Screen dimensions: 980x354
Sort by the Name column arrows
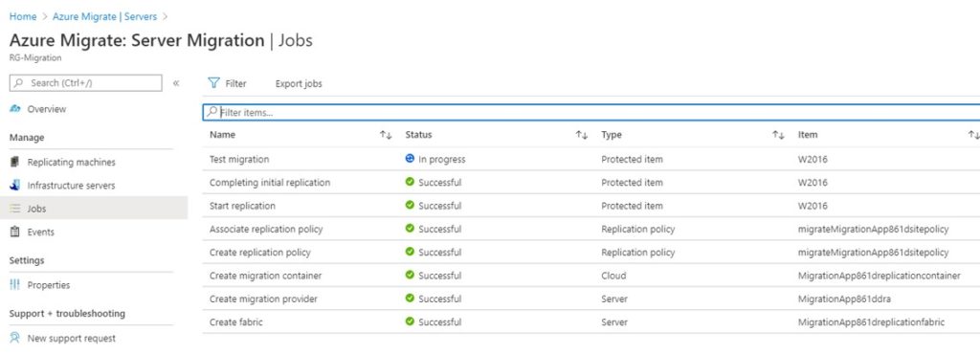[386, 135]
